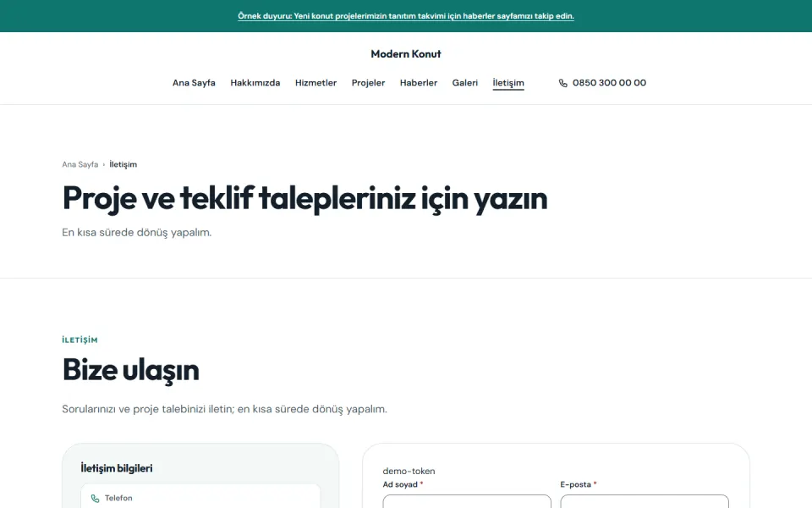Open the Projeler menu item
812x508 pixels.
coord(368,83)
